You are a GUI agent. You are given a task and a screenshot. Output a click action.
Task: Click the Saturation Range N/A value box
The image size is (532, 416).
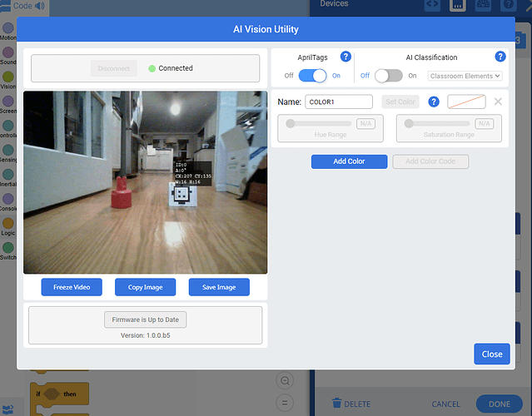coord(485,124)
